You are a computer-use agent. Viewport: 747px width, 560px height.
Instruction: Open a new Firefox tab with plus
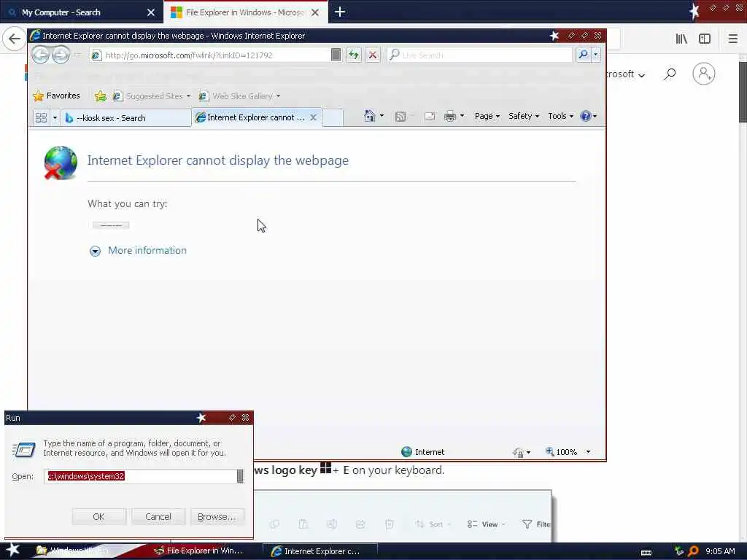click(x=340, y=12)
